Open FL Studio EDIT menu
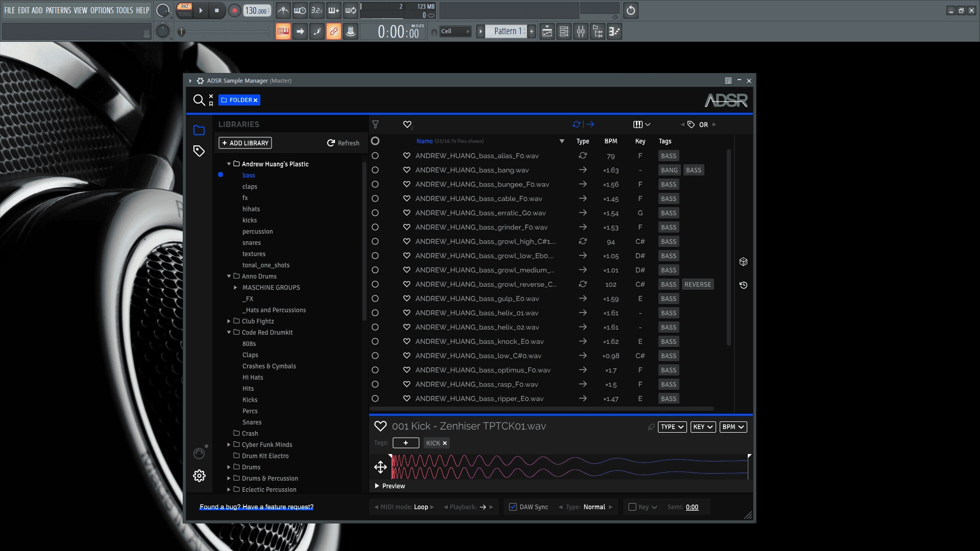 pyautogui.click(x=23, y=10)
